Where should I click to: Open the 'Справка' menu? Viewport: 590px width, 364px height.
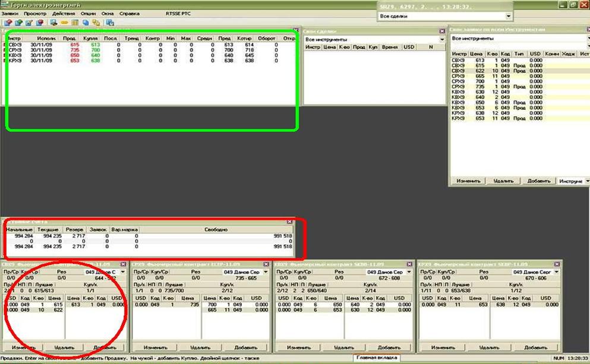[x=129, y=12]
